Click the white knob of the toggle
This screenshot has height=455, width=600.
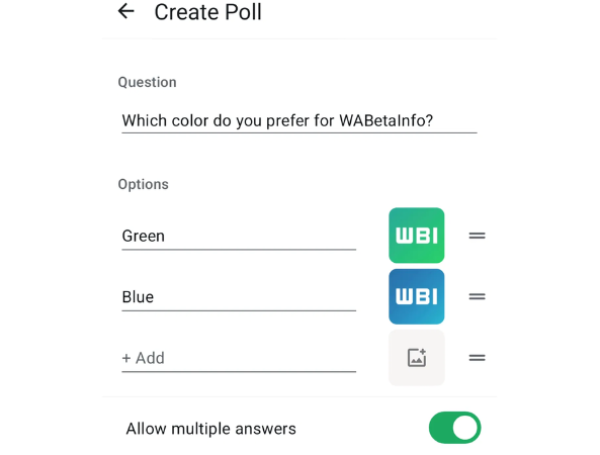point(466,428)
